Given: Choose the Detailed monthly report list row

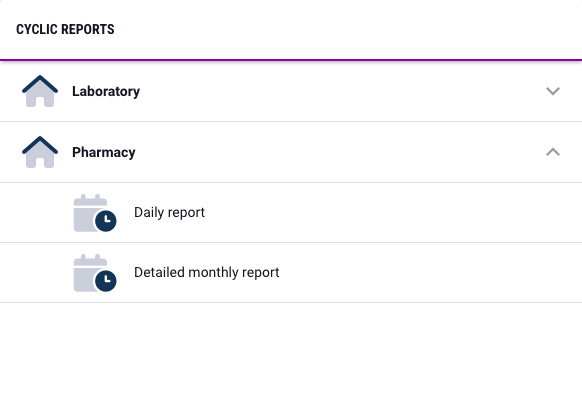Looking at the screenshot, I should [x=291, y=273].
